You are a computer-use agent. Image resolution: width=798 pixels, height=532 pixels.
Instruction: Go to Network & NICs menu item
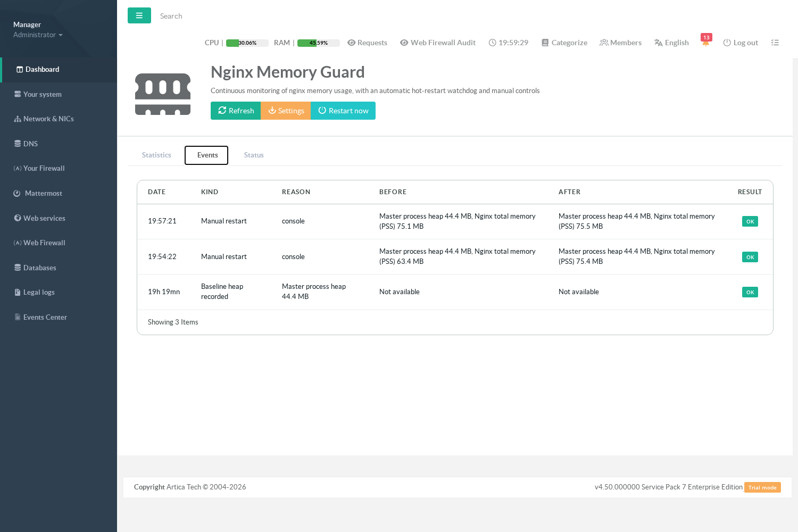pyautogui.click(x=59, y=119)
